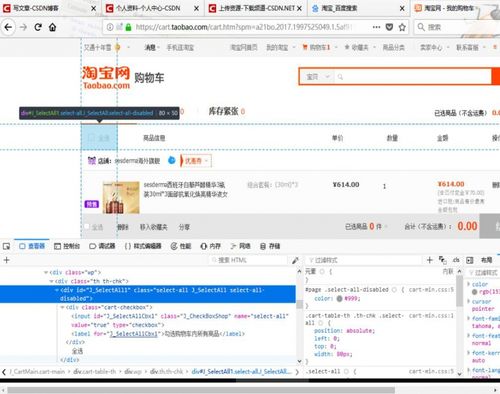This screenshot has height=394, width=500.
Task: Click the favorites star in Taobao top nav
Action: click(x=347, y=47)
